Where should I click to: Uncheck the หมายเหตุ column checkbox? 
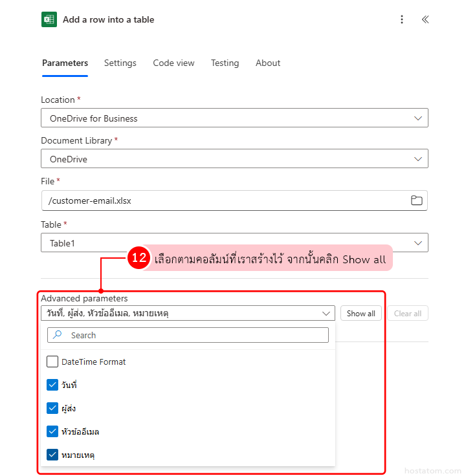click(52, 455)
